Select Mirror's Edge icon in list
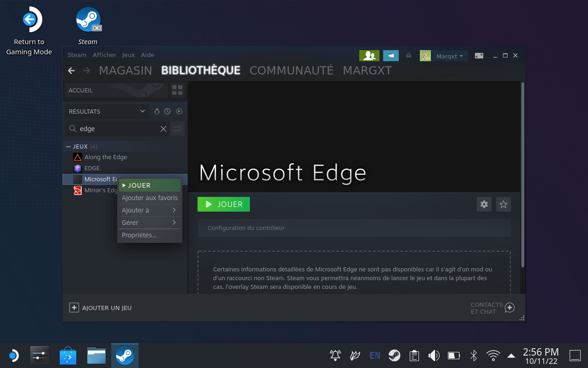Image resolution: width=588 pixels, height=368 pixels. [x=78, y=190]
